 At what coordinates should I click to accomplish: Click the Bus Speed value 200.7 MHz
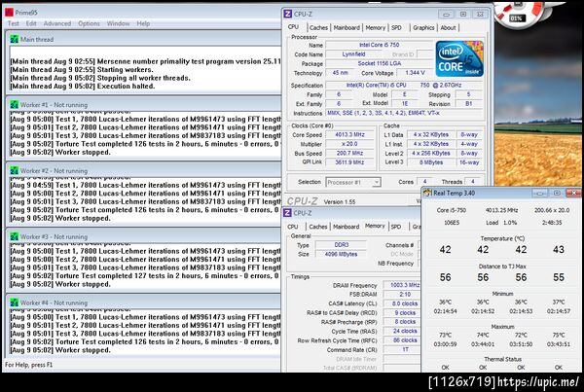(349, 153)
